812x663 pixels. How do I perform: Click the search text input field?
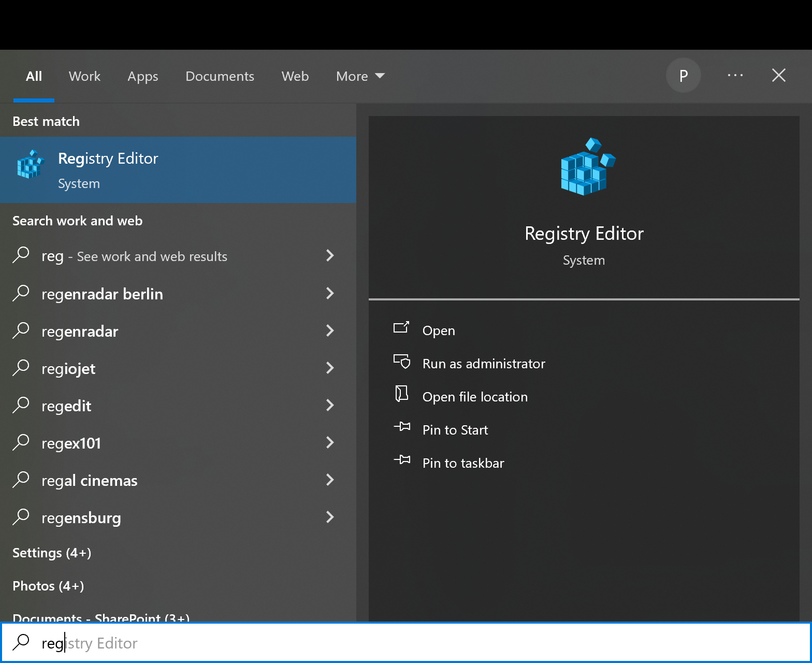click(x=406, y=643)
